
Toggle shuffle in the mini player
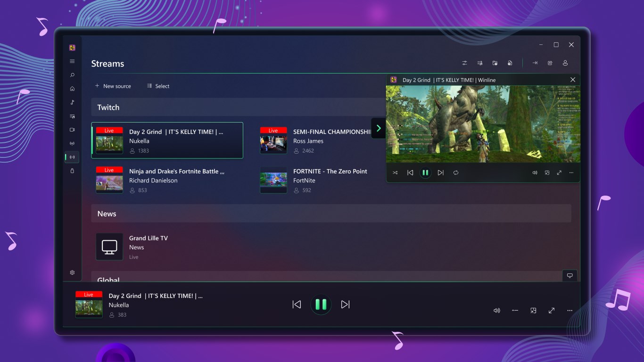pyautogui.click(x=395, y=173)
